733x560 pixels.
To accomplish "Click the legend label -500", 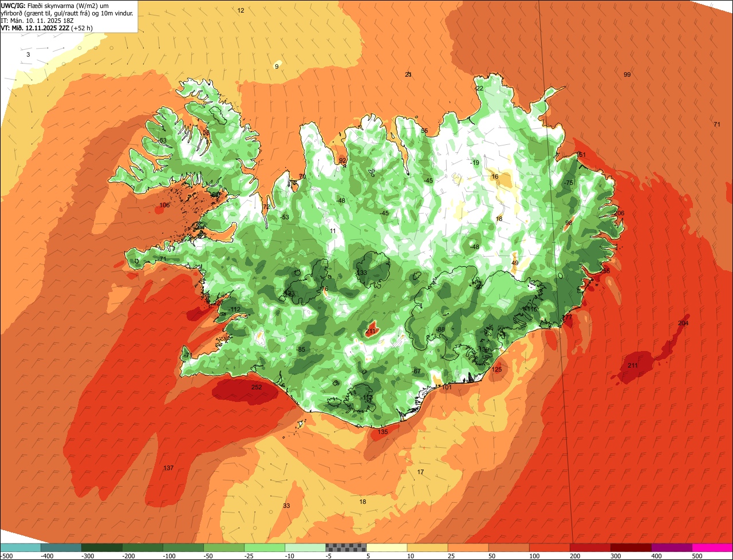I will pyautogui.click(x=6, y=556).
